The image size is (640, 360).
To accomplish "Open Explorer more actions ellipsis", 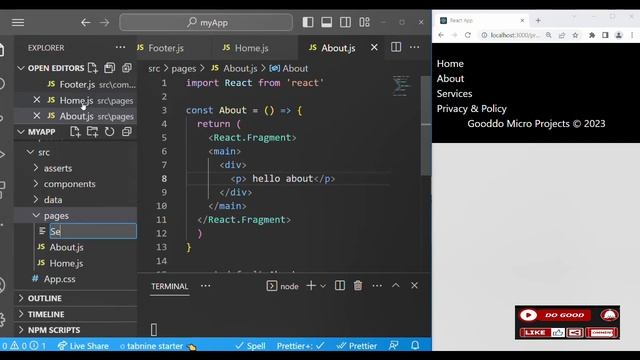I will coord(120,47).
